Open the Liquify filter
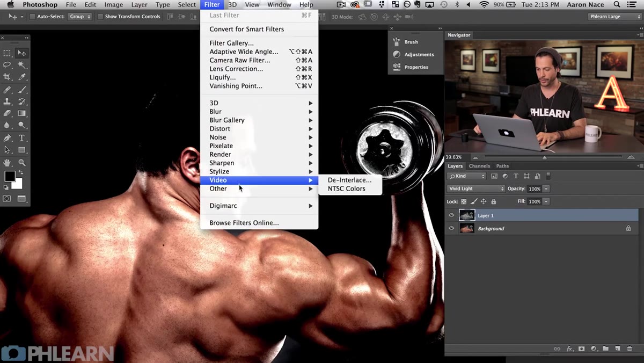The height and width of the screenshot is (363, 644). [x=259, y=77]
